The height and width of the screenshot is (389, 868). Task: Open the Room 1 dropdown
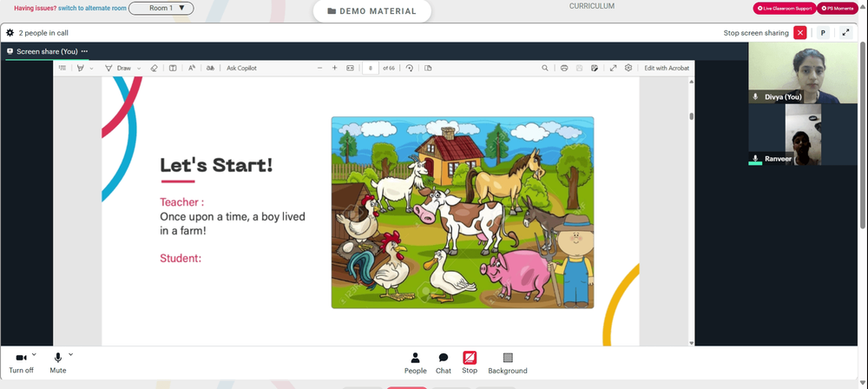pos(161,9)
